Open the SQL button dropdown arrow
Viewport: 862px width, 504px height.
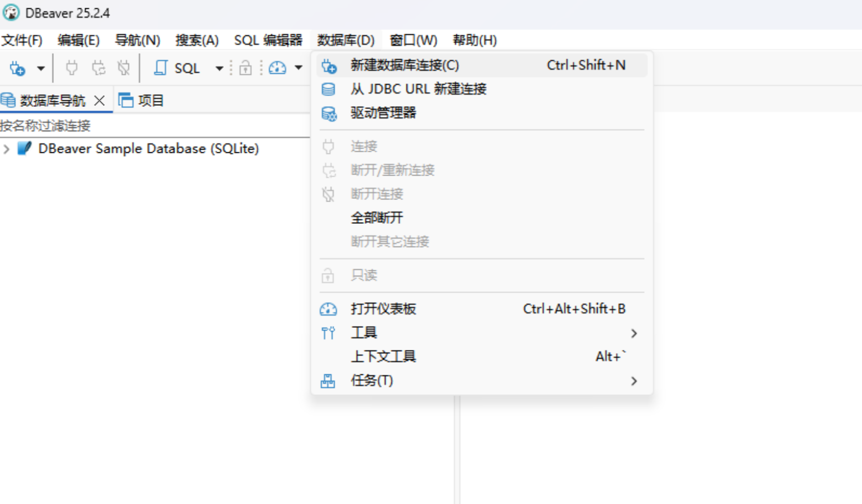point(219,69)
